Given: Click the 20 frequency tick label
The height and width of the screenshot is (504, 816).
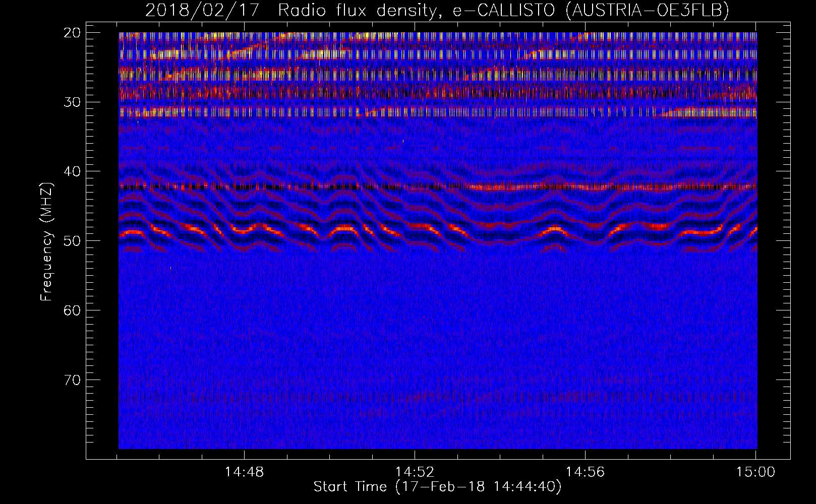Looking at the screenshot, I should pos(73,33).
